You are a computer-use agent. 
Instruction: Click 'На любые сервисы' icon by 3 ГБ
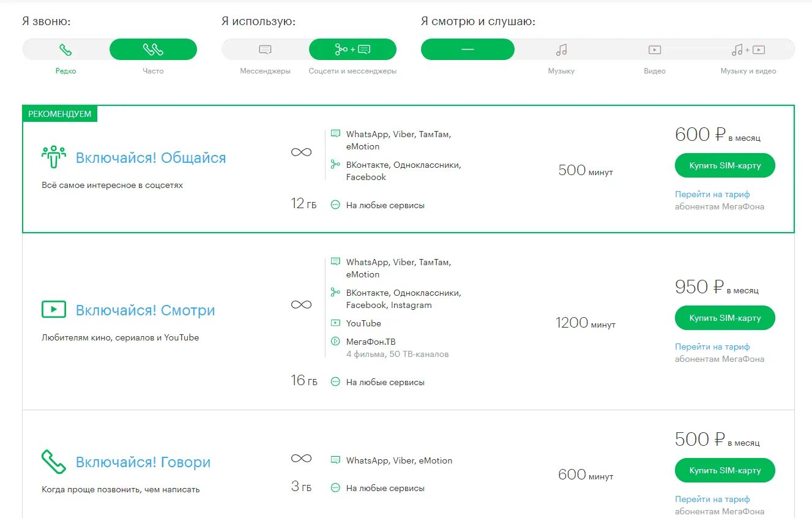(335, 488)
